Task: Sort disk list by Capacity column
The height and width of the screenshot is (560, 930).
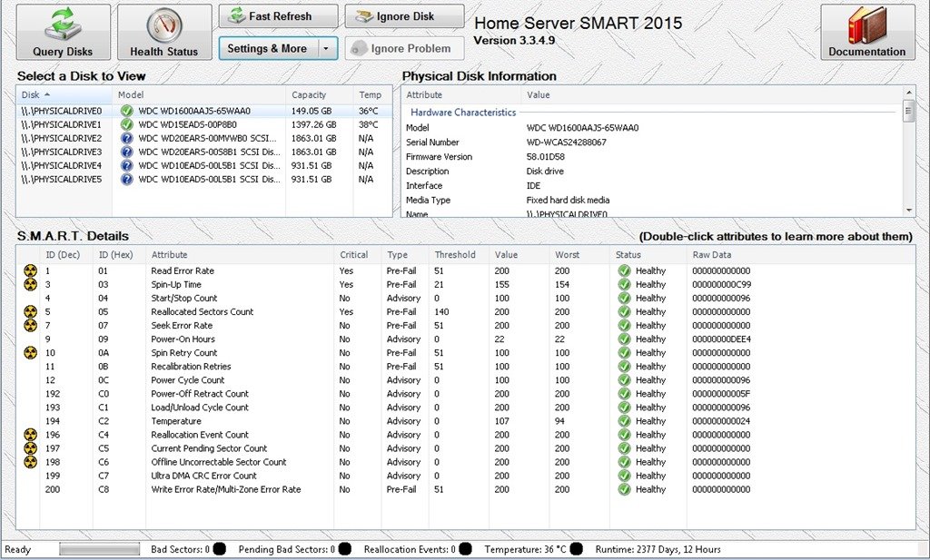Action: point(319,94)
